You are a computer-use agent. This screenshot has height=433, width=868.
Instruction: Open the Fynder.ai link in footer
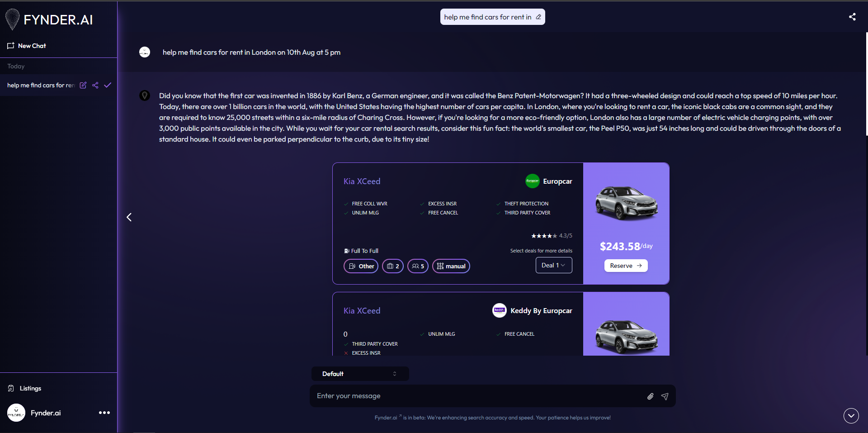[x=387, y=418]
